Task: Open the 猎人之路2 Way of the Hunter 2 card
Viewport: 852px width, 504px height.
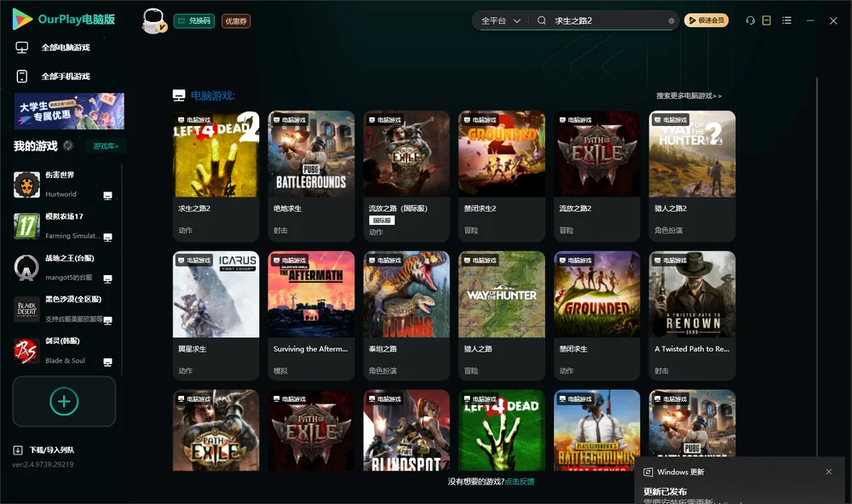Action: tap(692, 176)
